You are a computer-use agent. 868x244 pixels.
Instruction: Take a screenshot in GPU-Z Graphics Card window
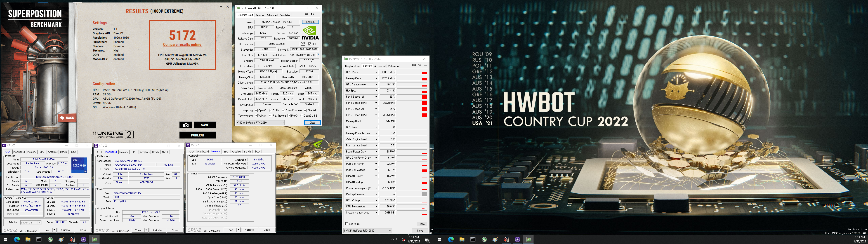[x=306, y=14]
